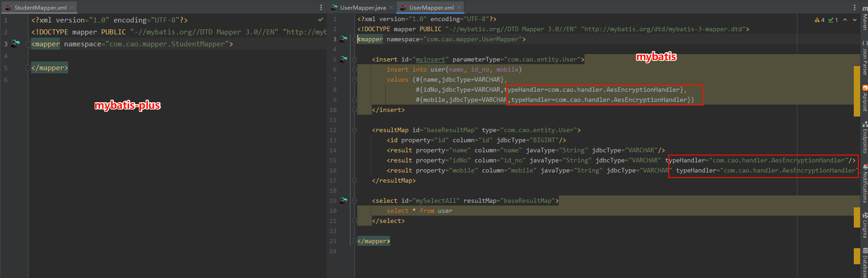
Task: Click fold marker at closing insert tag
Action: click(x=355, y=110)
